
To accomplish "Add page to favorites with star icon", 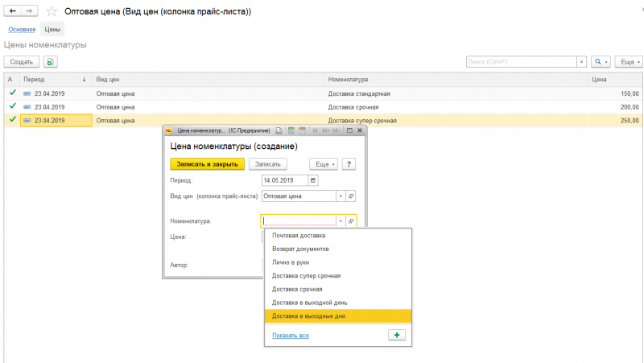I will 52,12.
